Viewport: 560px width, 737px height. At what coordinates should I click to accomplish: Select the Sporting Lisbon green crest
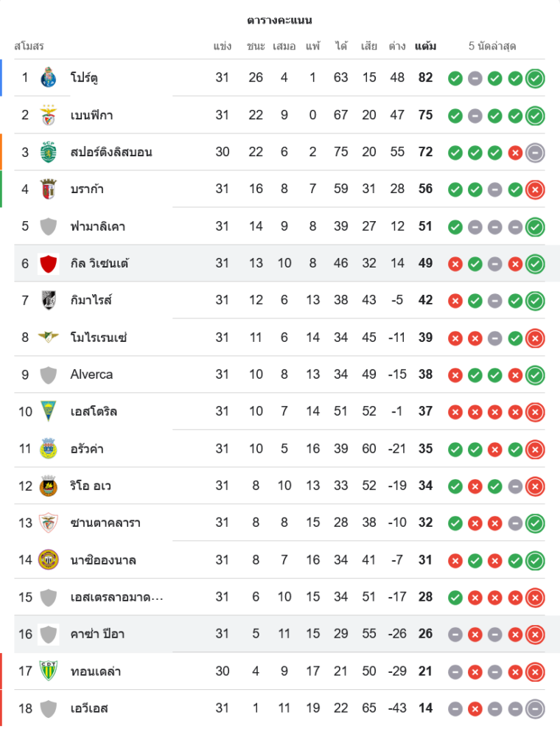pyautogui.click(x=49, y=152)
